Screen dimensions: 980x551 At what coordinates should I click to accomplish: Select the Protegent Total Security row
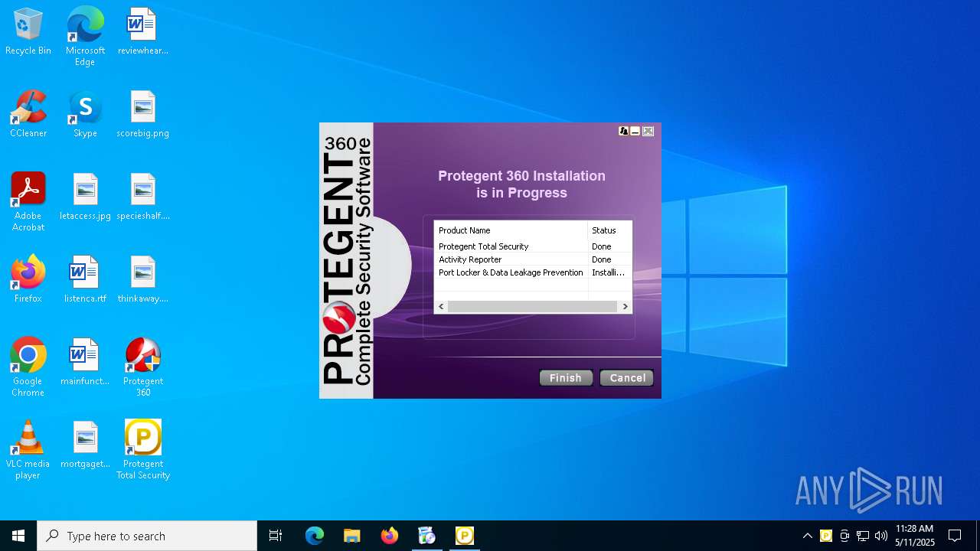pyautogui.click(x=533, y=246)
